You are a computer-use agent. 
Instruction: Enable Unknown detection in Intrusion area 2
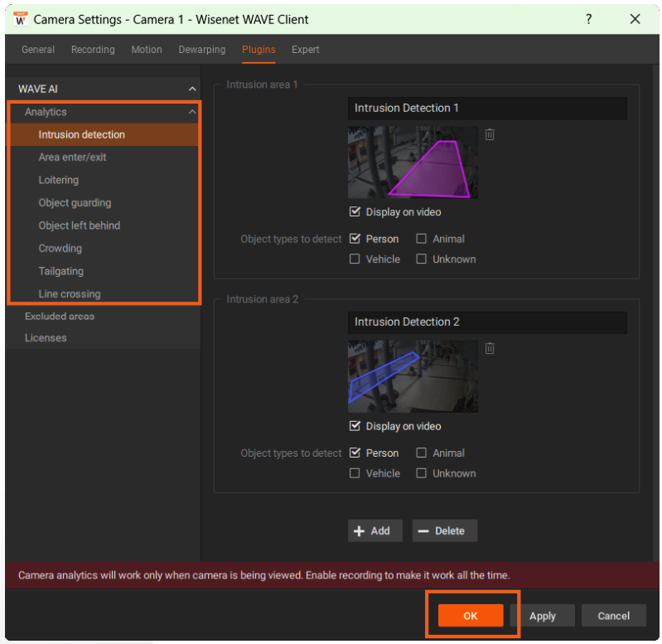421,473
